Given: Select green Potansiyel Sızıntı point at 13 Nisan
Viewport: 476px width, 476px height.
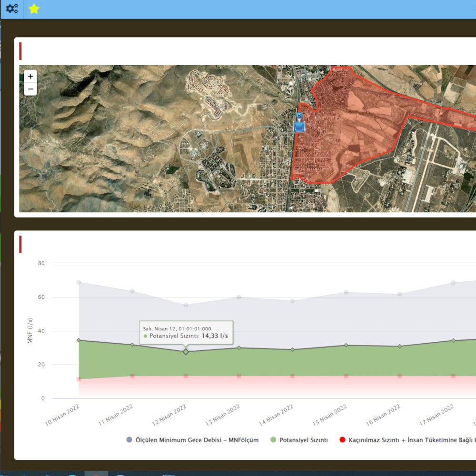Looking at the screenshot, I should click(239, 347).
